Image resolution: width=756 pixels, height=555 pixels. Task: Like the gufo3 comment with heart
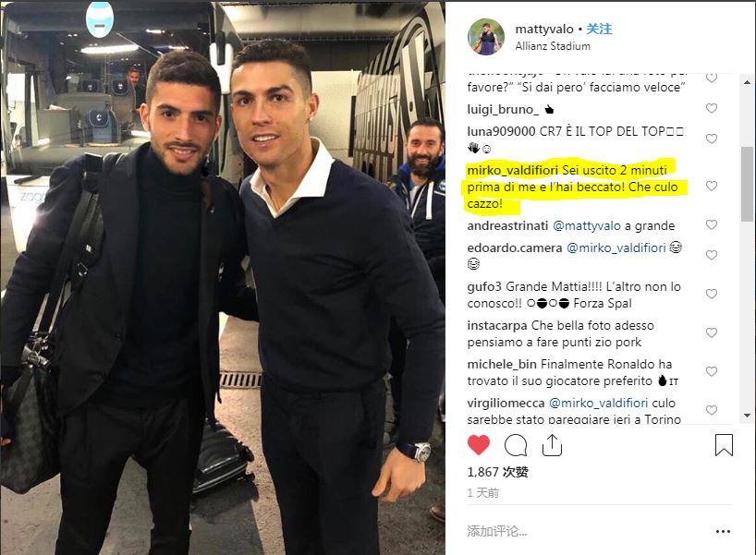pyautogui.click(x=711, y=294)
